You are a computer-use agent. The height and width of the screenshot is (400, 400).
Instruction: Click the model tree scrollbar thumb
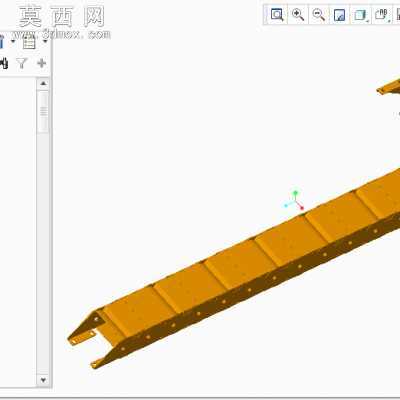pos(43,112)
